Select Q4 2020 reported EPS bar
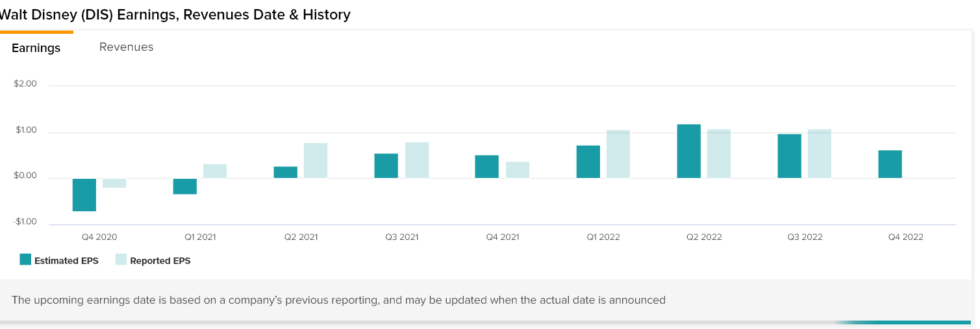Screen dimensions: 980x329 114,183
